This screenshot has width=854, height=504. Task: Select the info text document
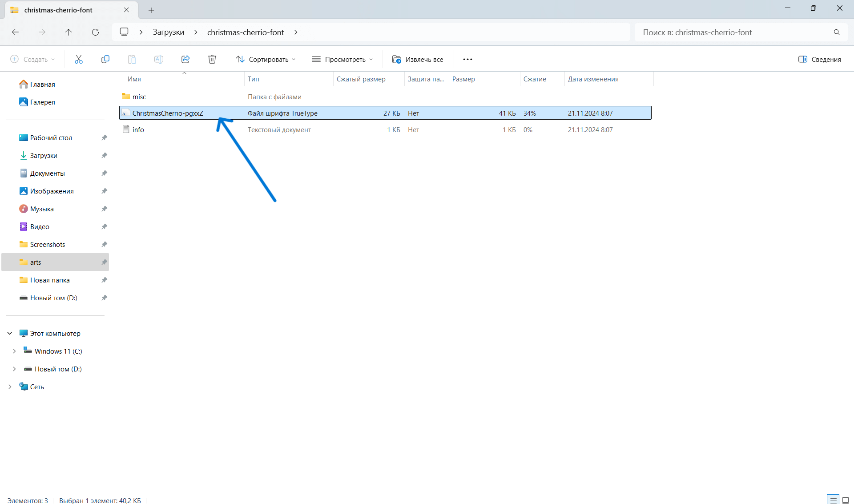tap(385, 129)
